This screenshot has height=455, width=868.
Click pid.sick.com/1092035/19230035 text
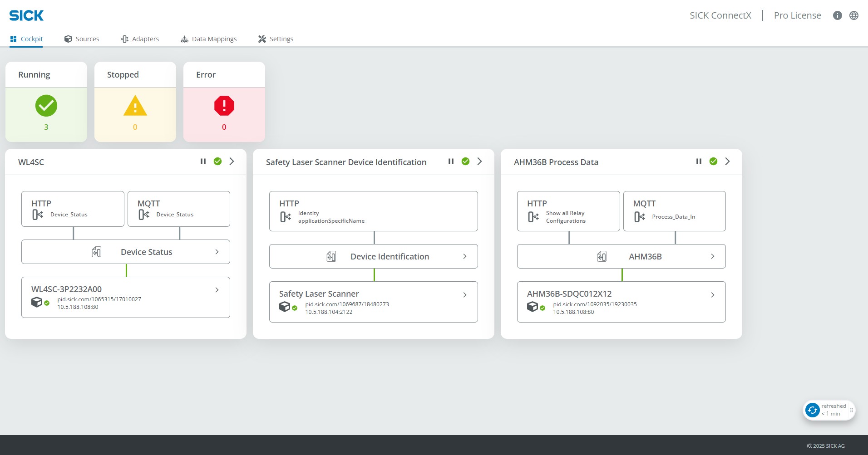[595, 304]
